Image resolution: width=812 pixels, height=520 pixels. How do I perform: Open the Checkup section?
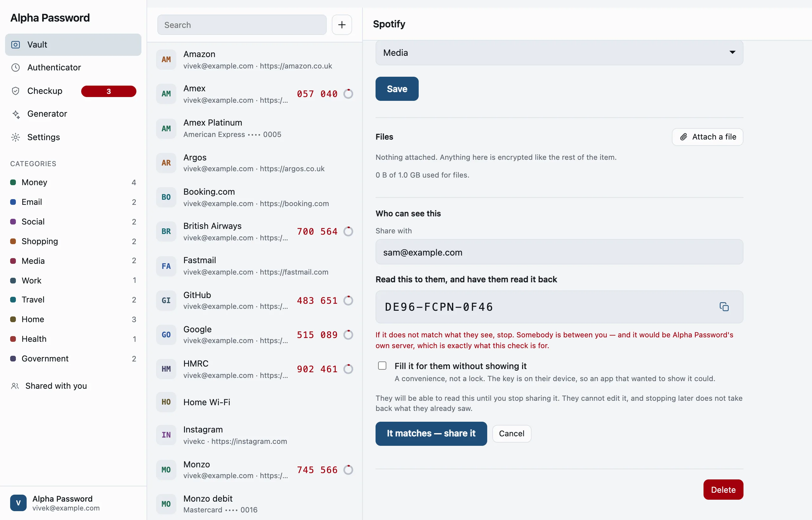[73, 91]
